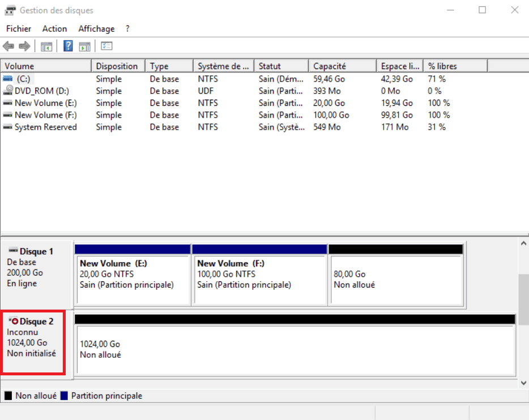
Task: Open the ? help menu
Action: [x=127, y=29]
